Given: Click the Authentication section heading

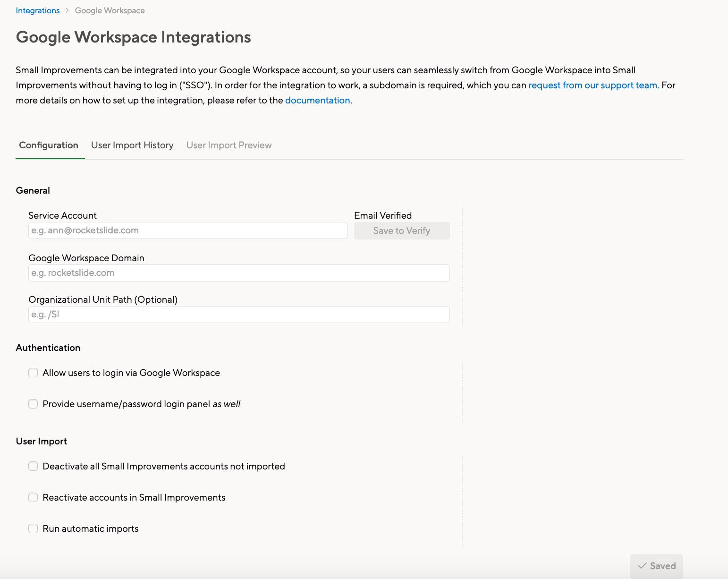Looking at the screenshot, I should 48,348.
